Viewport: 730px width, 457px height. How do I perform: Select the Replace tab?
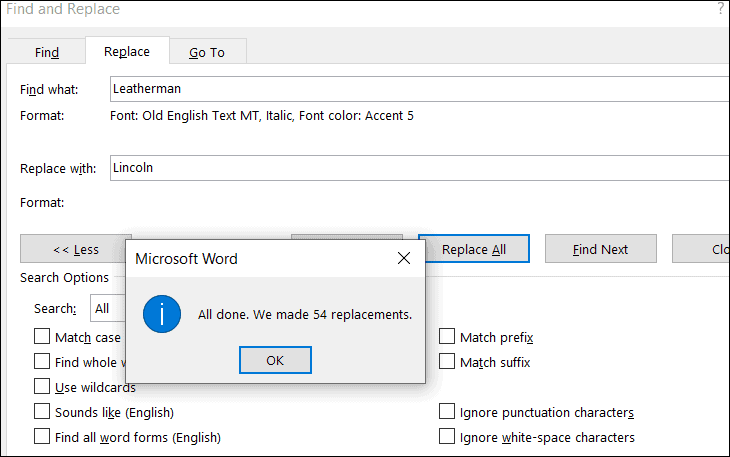tap(127, 51)
